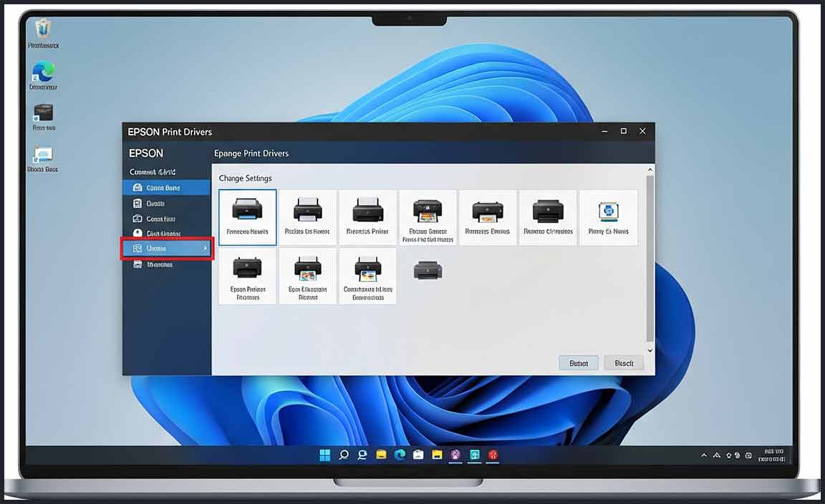Open the Recycle Bin desktop icon
825x504 pixels.
point(43,33)
